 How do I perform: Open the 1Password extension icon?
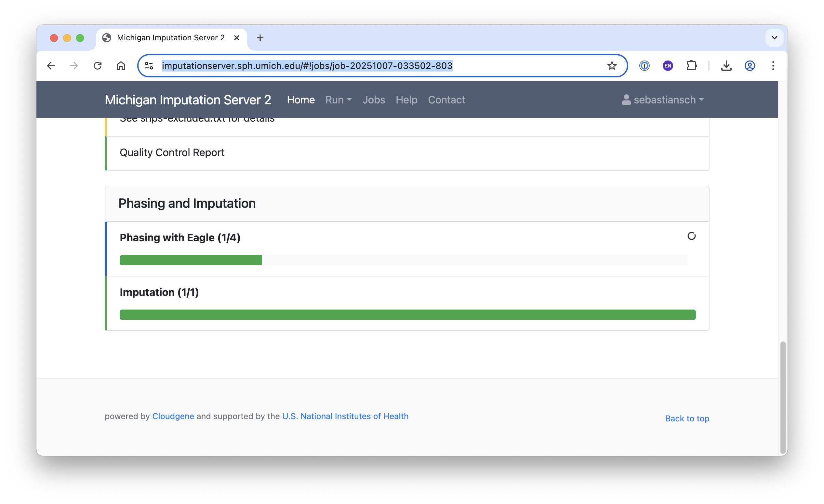pos(644,66)
